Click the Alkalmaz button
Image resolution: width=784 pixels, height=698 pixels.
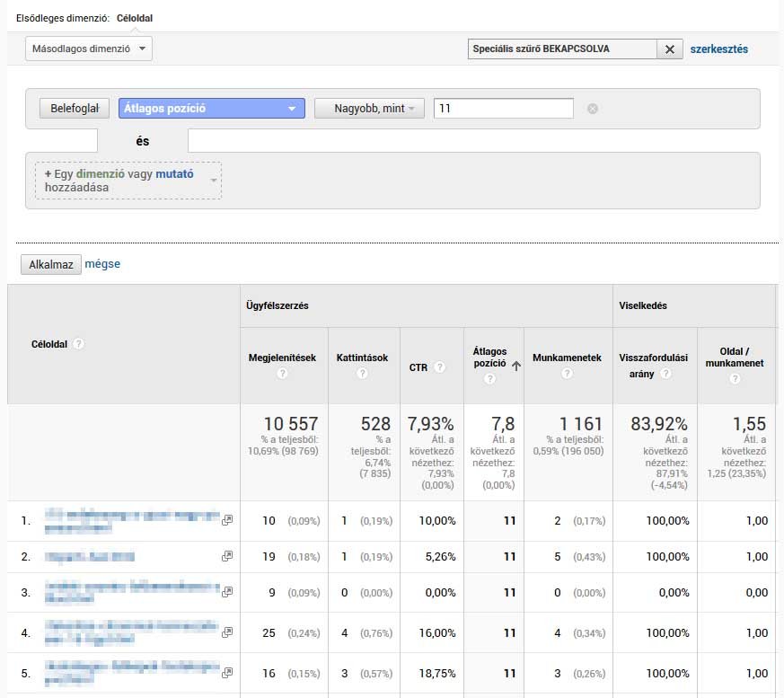[51, 264]
